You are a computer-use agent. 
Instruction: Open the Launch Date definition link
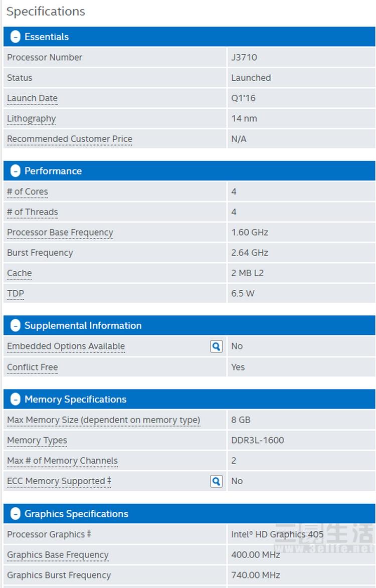click(x=32, y=98)
